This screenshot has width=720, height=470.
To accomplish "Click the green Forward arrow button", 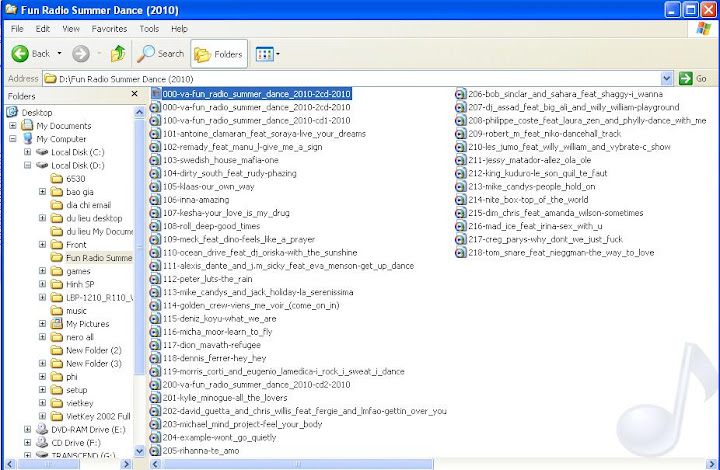I will click(81, 54).
